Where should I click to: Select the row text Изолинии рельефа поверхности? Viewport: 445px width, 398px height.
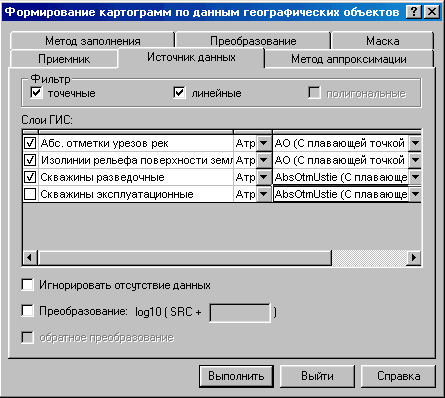pyautogui.click(x=137, y=160)
